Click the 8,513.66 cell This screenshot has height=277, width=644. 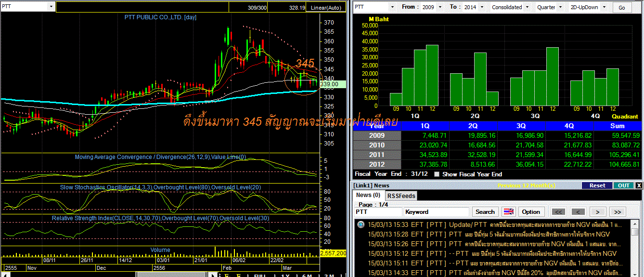[x=473, y=164]
